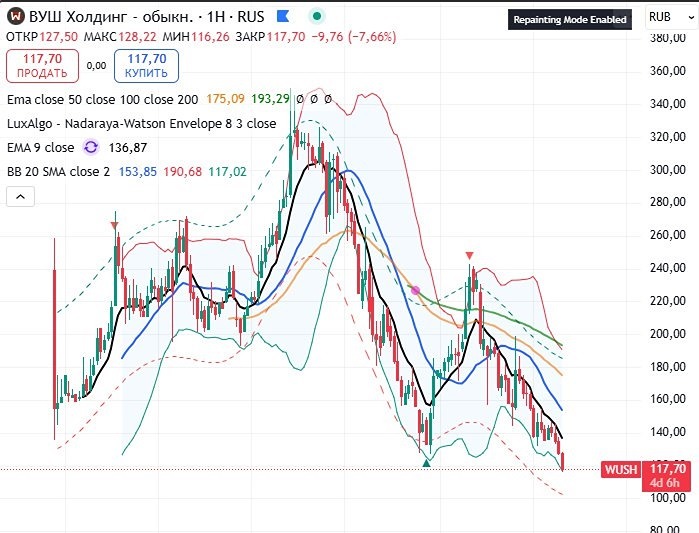Click the red down-triangle signal at the left peak
The image size is (699, 533).
pos(115,225)
